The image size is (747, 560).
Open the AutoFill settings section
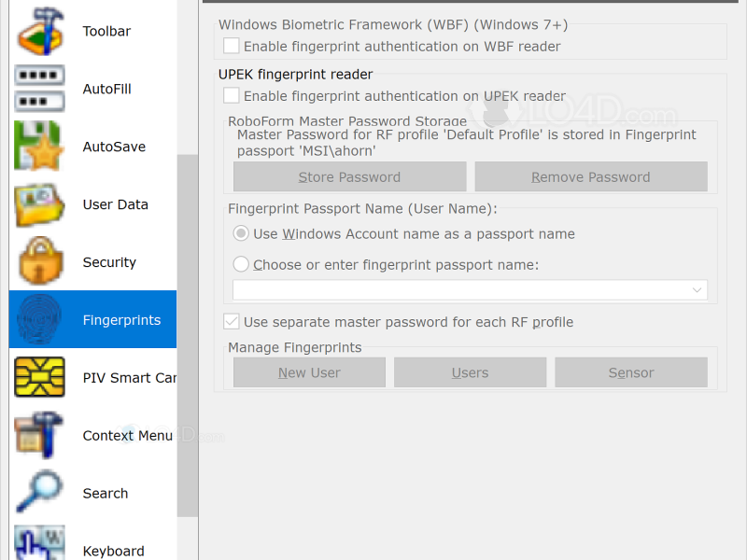pos(106,89)
